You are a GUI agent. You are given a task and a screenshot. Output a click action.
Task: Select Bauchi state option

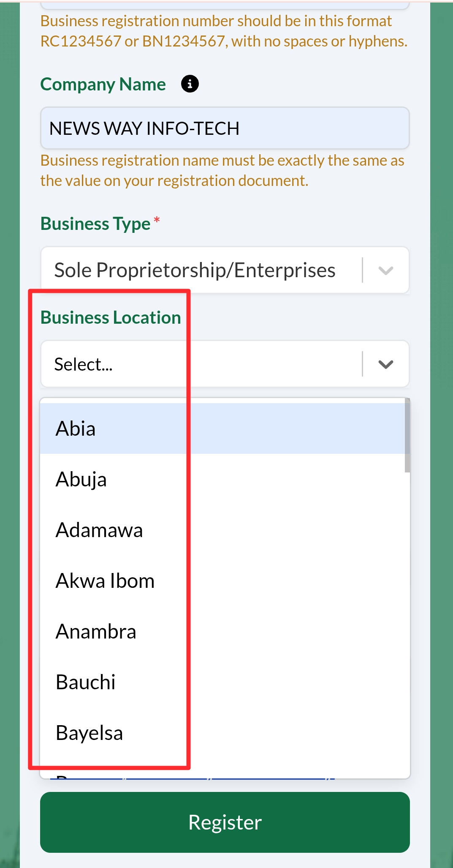tap(86, 682)
